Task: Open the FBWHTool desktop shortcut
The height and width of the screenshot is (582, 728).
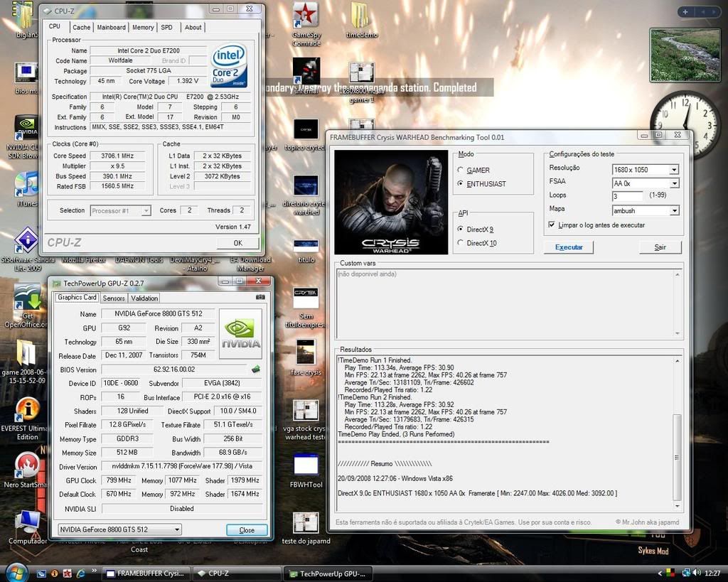Action: pyautogui.click(x=306, y=465)
